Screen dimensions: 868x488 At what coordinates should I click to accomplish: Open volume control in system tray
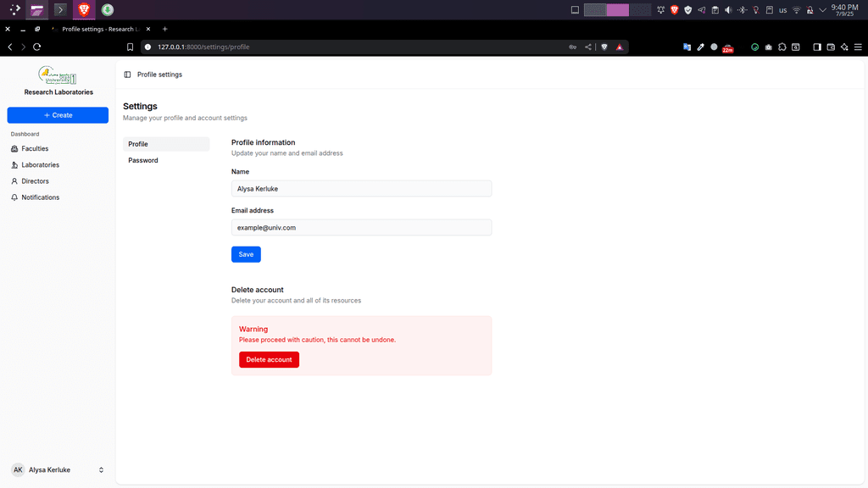728,10
